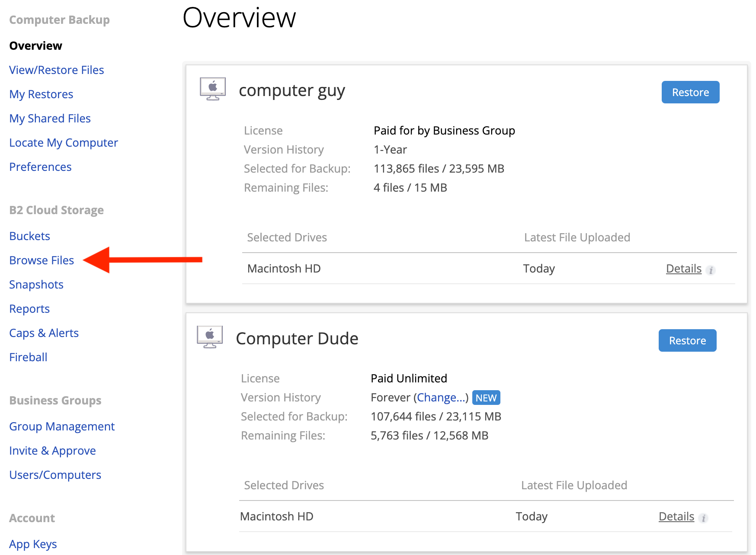Open Invite & Approve
The image size is (756, 555).
click(52, 451)
